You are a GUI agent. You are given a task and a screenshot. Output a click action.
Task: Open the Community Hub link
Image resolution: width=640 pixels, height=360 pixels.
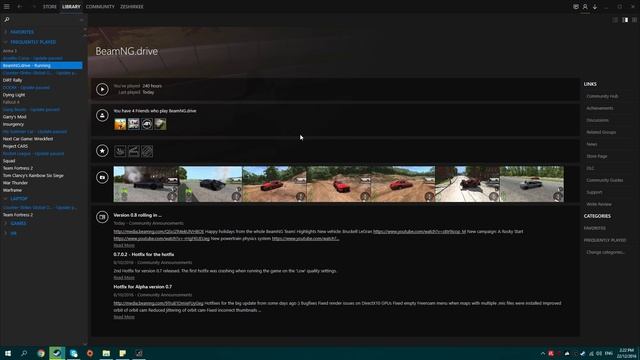[602, 96]
